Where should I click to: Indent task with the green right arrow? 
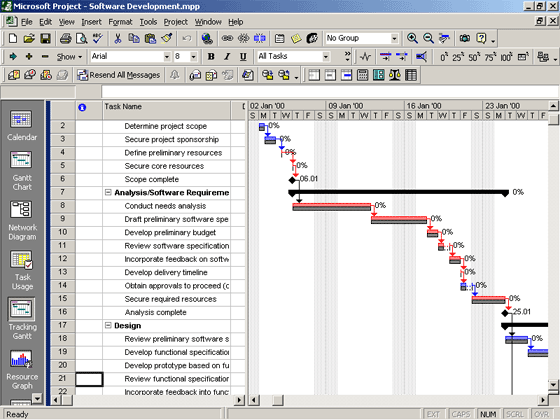13,56
